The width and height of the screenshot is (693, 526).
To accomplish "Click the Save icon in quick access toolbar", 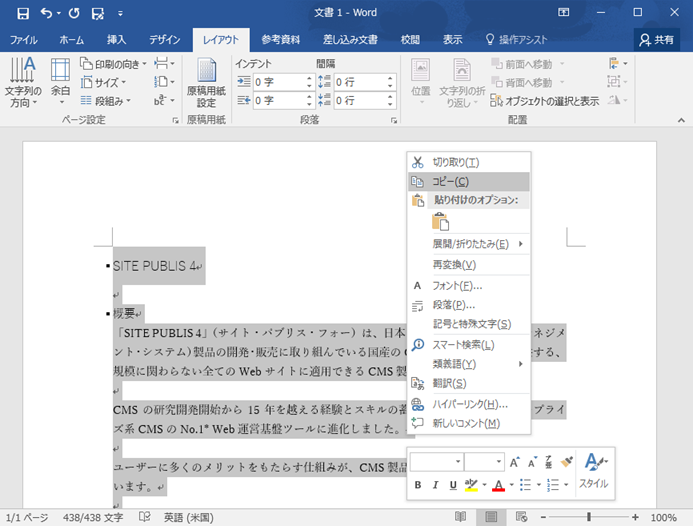I will click(23, 13).
